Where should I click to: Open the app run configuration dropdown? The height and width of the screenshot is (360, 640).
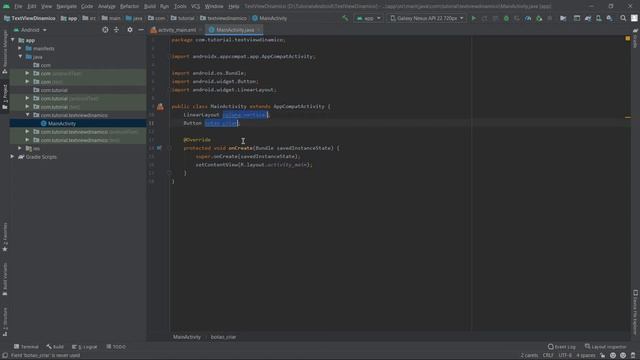(369, 18)
